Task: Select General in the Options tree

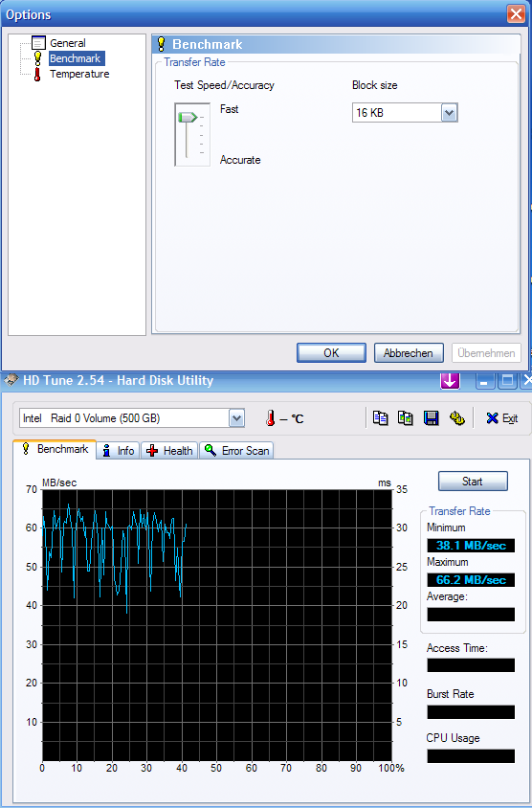Action: pyautogui.click(x=68, y=43)
